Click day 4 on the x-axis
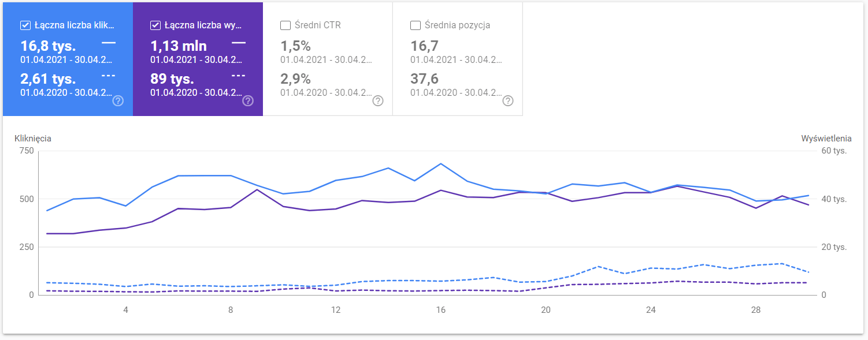The width and height of the screenshot is (868, 340). 125,310
